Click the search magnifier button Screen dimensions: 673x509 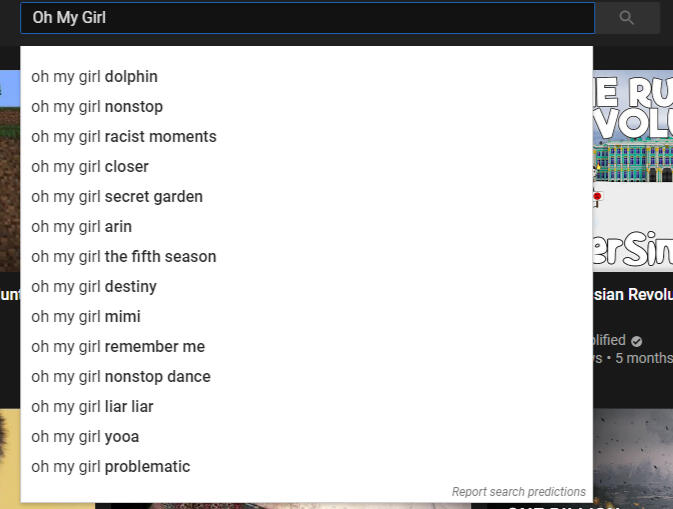(x=627, y=18)
